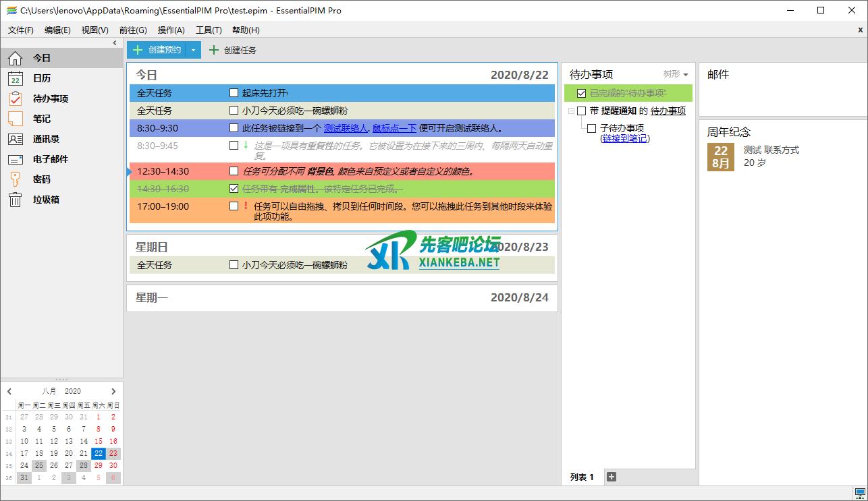Open the 文件(F) menu
Image resolution: width=868 pixels, height=501 pixels.
tap(21, 30)
